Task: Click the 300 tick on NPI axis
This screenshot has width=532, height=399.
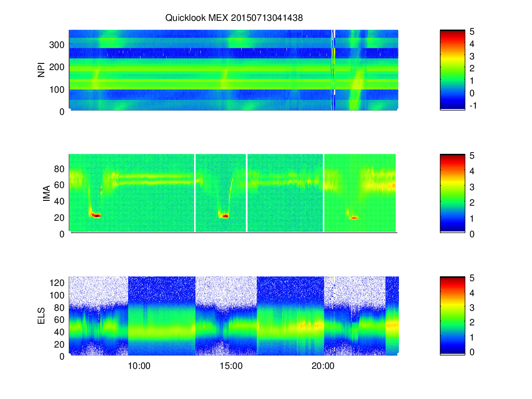Action: coord(58,44)
